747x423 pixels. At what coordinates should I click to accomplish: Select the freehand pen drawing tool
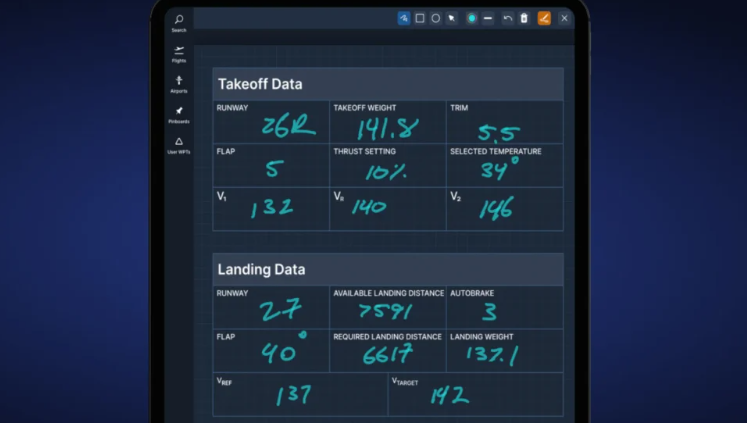pyautogui.click(x=404, y=18)
